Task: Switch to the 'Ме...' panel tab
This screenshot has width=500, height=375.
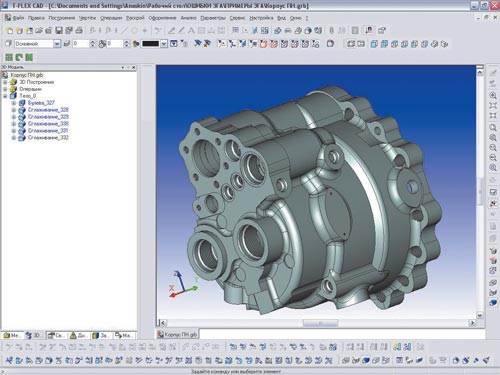Action: (12, 335)
